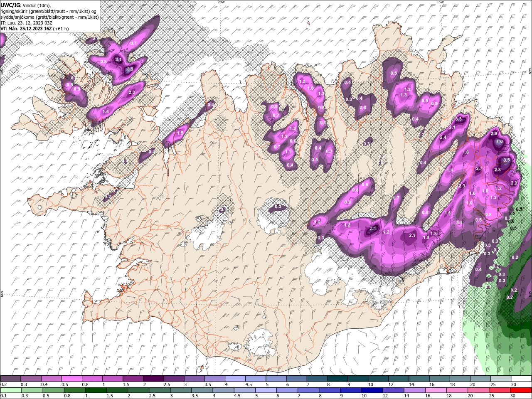Click the '4.0' snowfall value on the map

coord(500,142)
